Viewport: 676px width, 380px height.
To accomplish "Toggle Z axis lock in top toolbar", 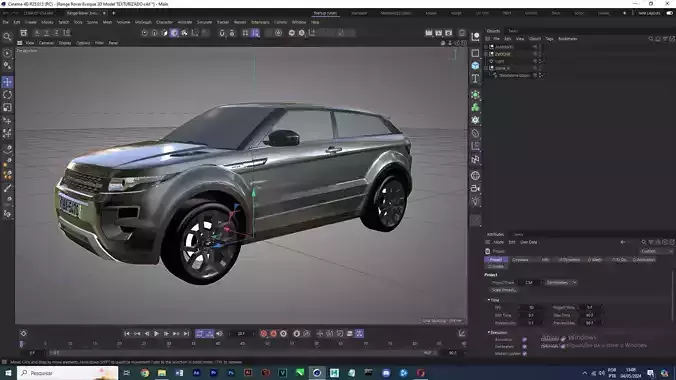I will click(x=57, y=33).
